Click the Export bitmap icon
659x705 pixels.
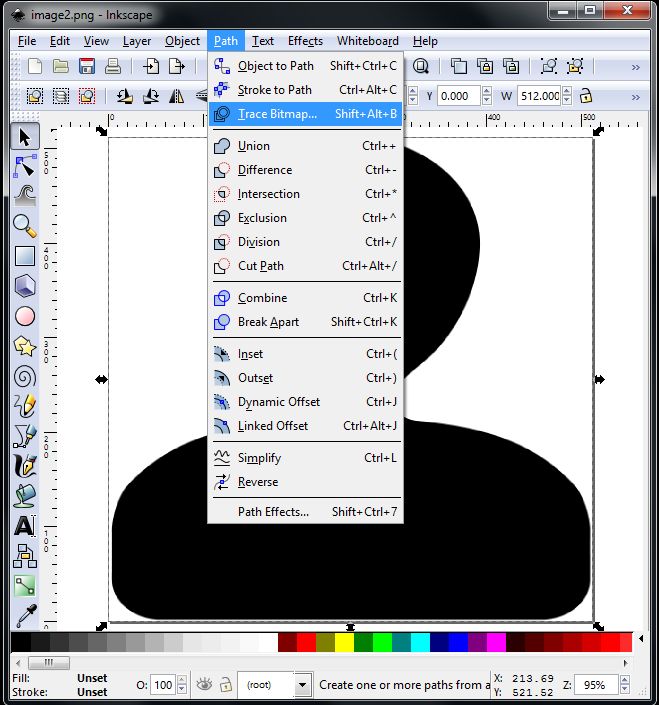coord(177,67)
